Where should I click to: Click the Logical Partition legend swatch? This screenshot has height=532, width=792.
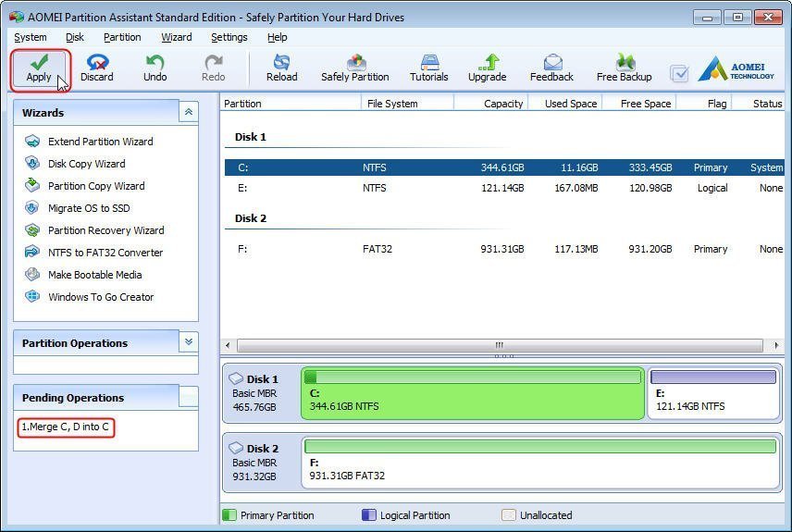369,514
